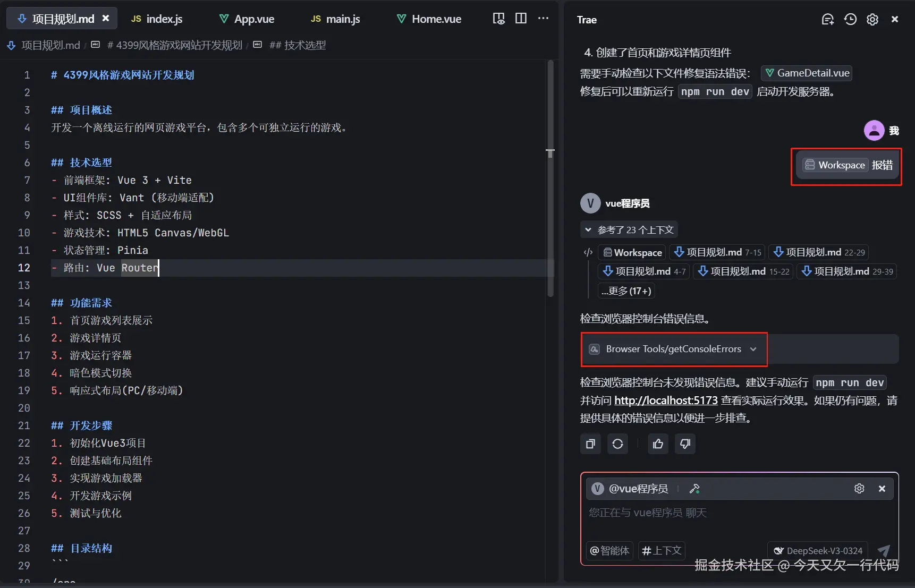Click the heading ## 目录结构

pyautogui.click(x=81, y=548)
